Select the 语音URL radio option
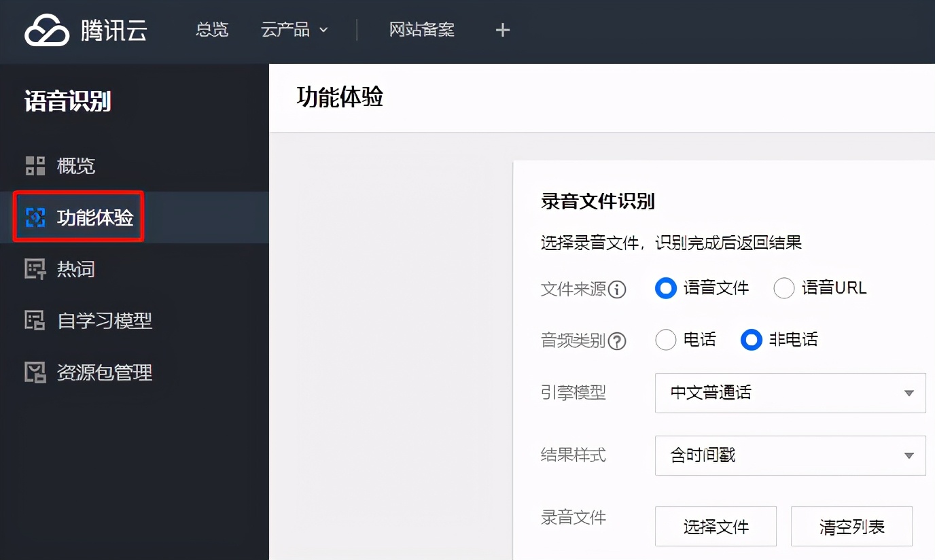935x560 pixels. pyautogui.click(x=784, y=288)
